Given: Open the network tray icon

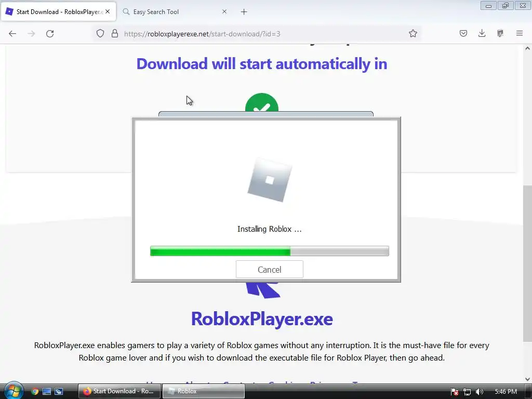Looking at the screenshot, I should 467,392.
